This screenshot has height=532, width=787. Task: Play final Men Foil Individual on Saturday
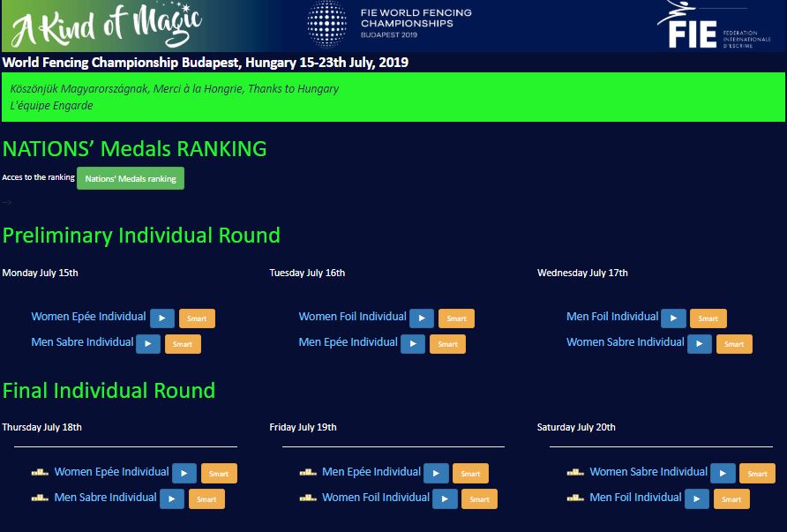(697, 498)
